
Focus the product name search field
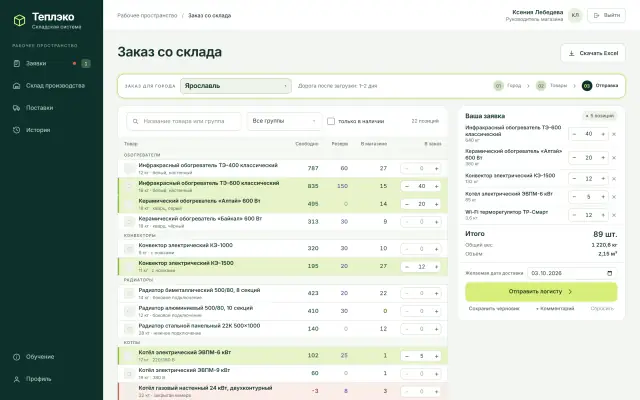coord(184,121)
